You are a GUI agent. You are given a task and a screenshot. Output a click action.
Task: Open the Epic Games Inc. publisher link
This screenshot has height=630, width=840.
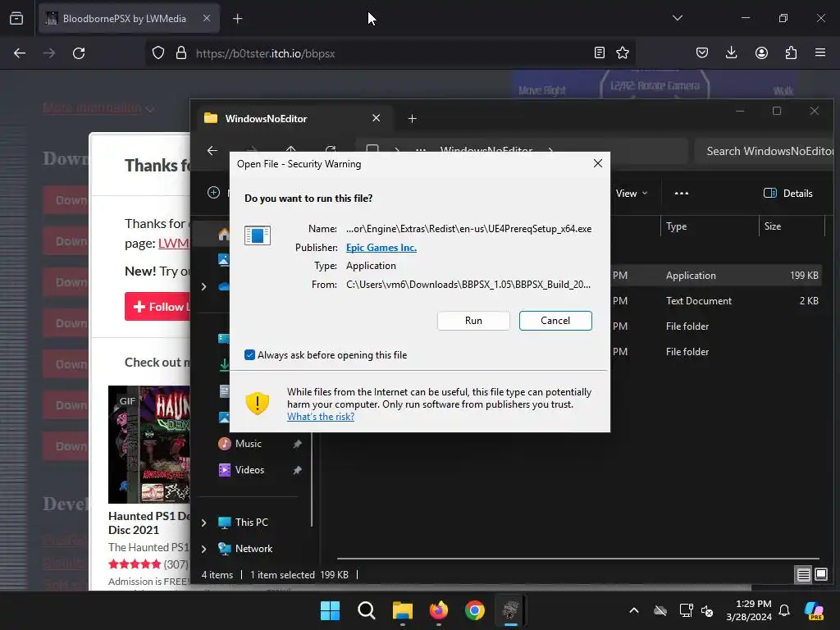coord(381,248)
